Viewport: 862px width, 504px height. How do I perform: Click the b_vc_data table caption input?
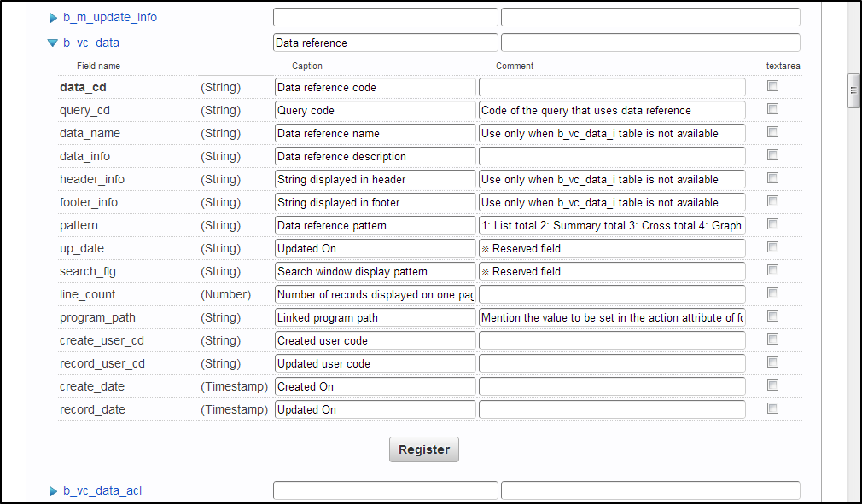[385, 43]
